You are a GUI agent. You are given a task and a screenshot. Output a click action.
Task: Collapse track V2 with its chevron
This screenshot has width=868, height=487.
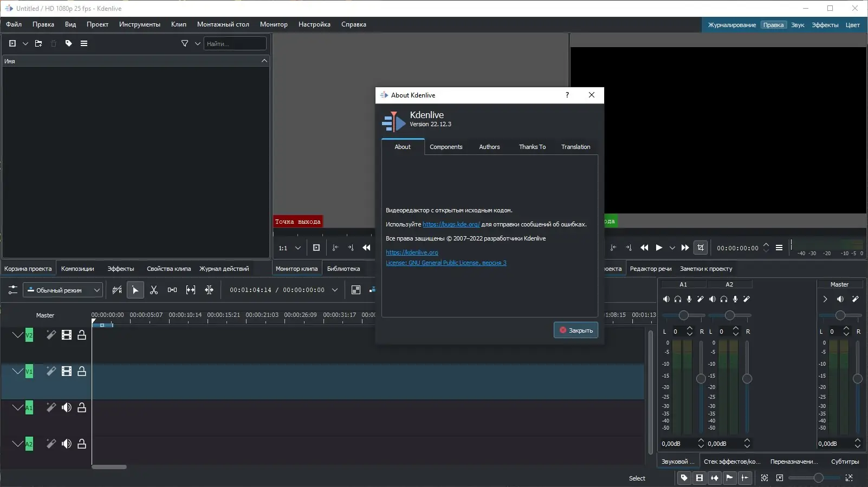click(17, 335)
